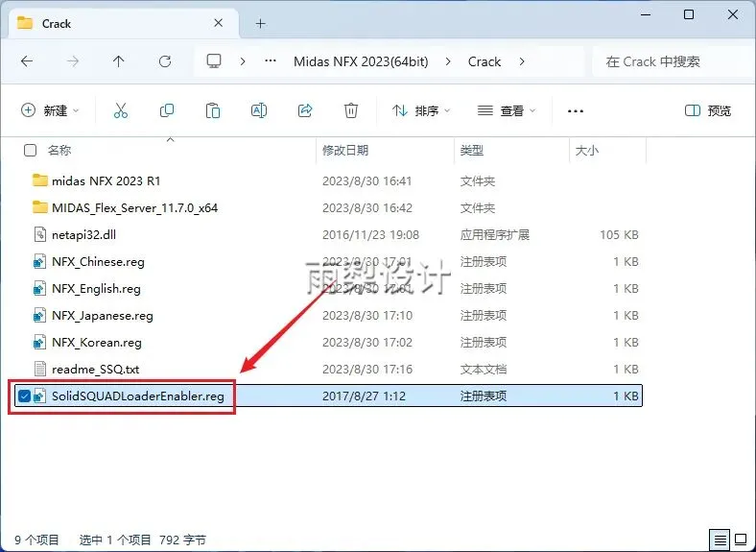756x552 pixels.
Task: Uncheck the SolidSQUADLoaderEnabler.reg checkbox
Action: [x=24, y=396]
